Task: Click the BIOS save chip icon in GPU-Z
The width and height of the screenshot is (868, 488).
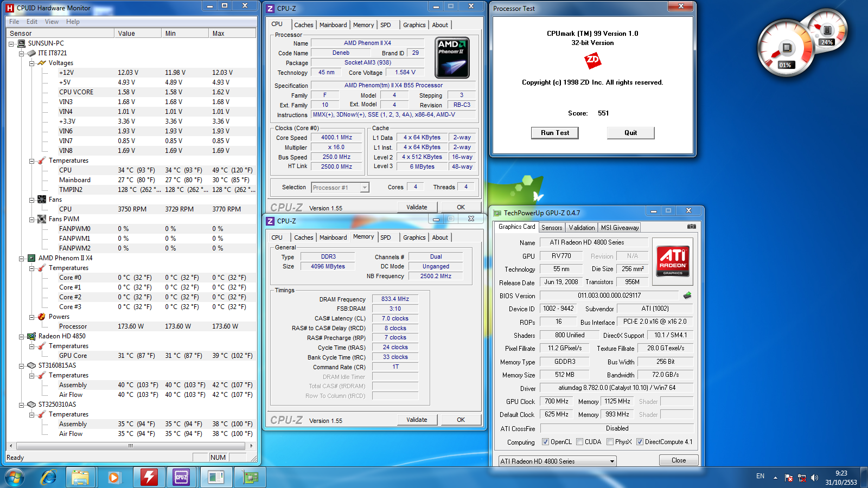Action: tap(687, 296)
